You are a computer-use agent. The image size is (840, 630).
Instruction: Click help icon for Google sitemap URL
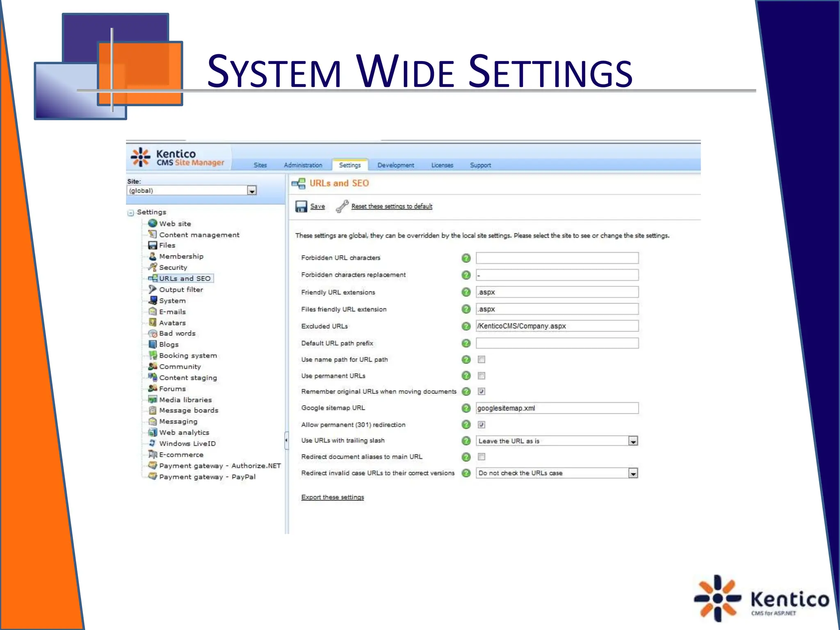pos(466,408)
